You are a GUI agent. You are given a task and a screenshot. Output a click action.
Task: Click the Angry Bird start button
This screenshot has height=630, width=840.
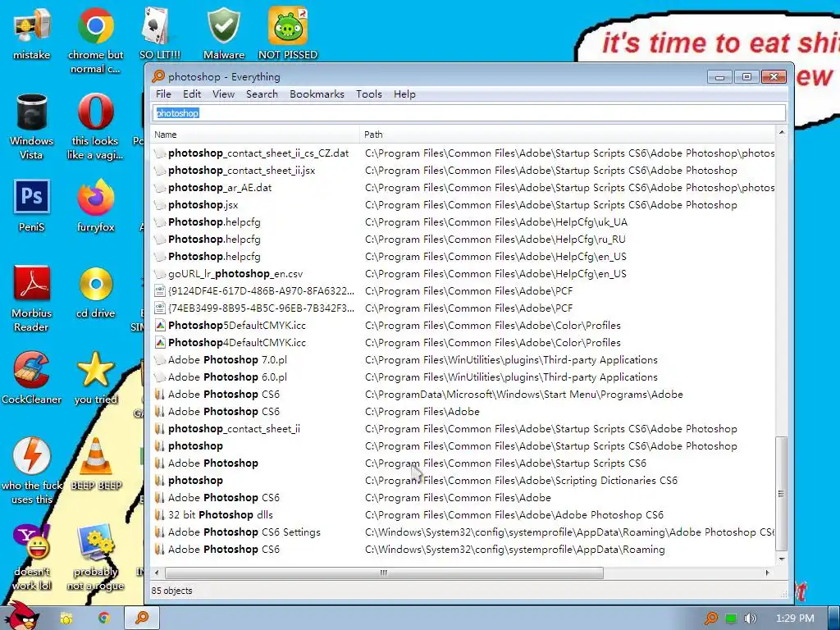22,616
